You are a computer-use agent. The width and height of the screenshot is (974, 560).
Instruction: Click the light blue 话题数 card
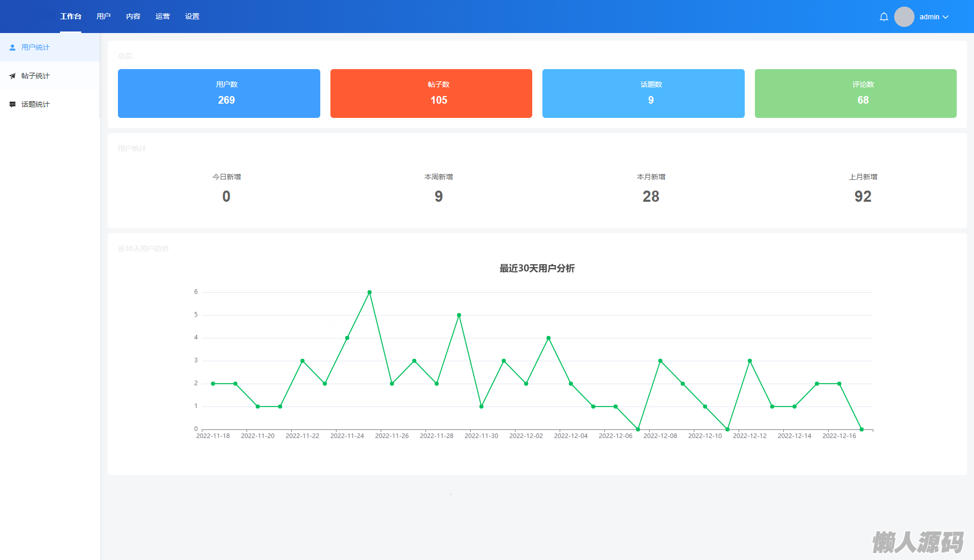point(643,94)
